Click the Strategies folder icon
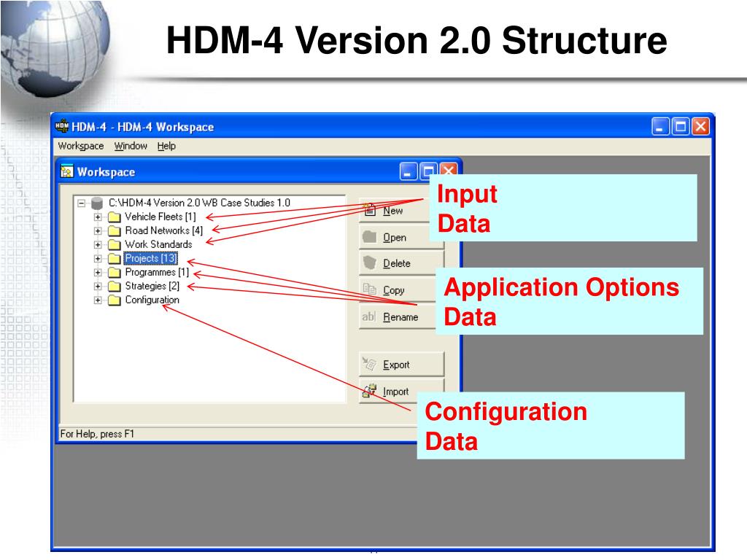The image size is (747, 560). coord(115,286)
